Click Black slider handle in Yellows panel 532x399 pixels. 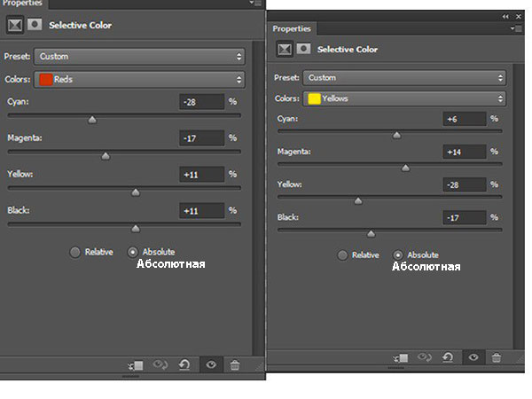click(x=371, y=234)
